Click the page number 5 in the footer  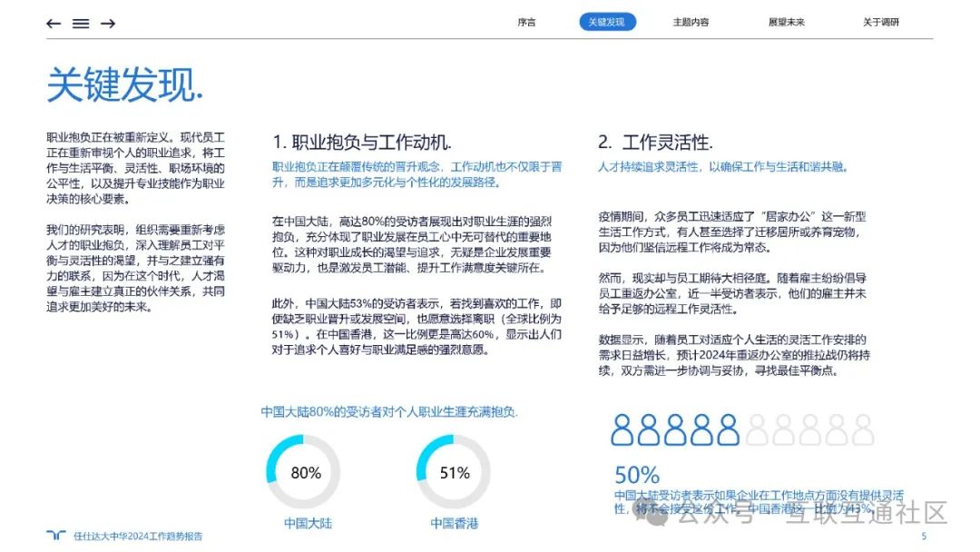(x=924, y=537)
